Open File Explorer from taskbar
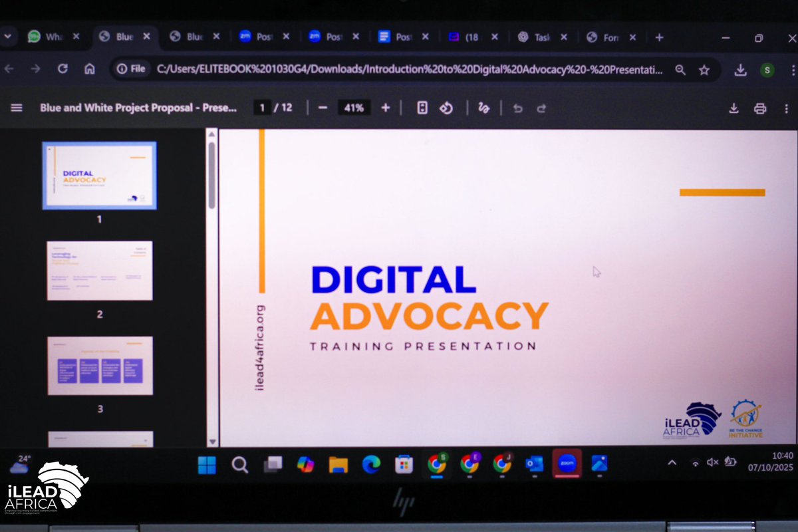The width and height of the screenshot is (798, 532). 338,465
